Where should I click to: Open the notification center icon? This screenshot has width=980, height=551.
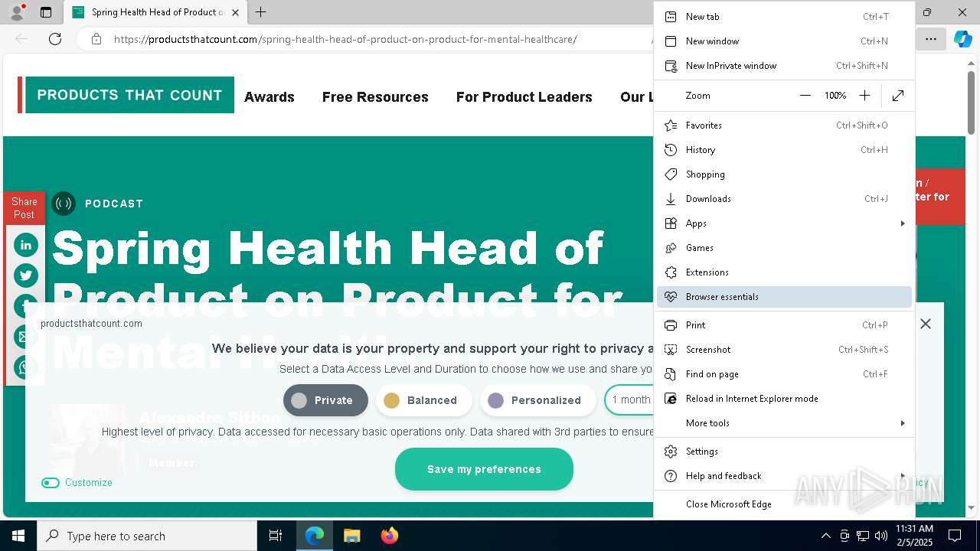[x=955, y=536]
